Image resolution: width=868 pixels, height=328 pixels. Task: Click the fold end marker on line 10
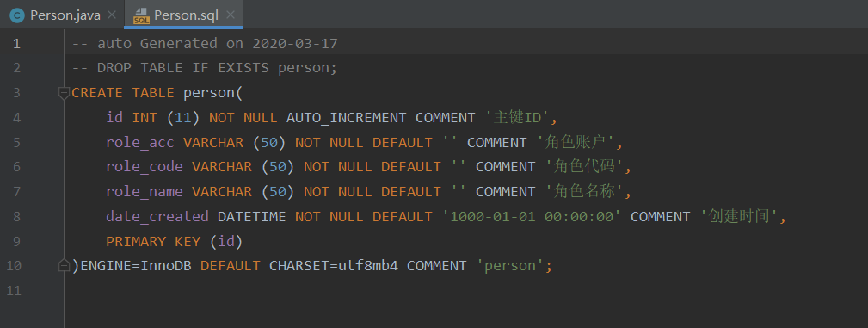click(65, 265)
